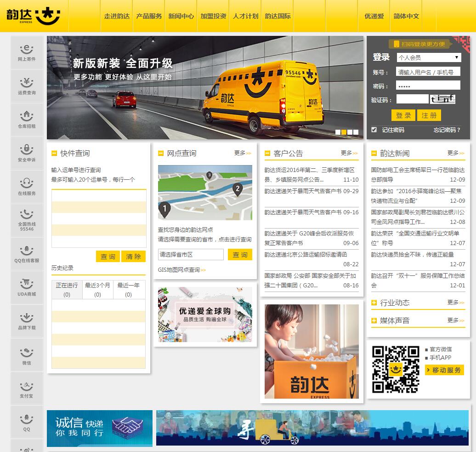Image resolution: width=476 pixels, height=452 pixels.
Task: Open news 韵达快递员拾金不昧，传递正能量
Action: [x=412, y=255]
